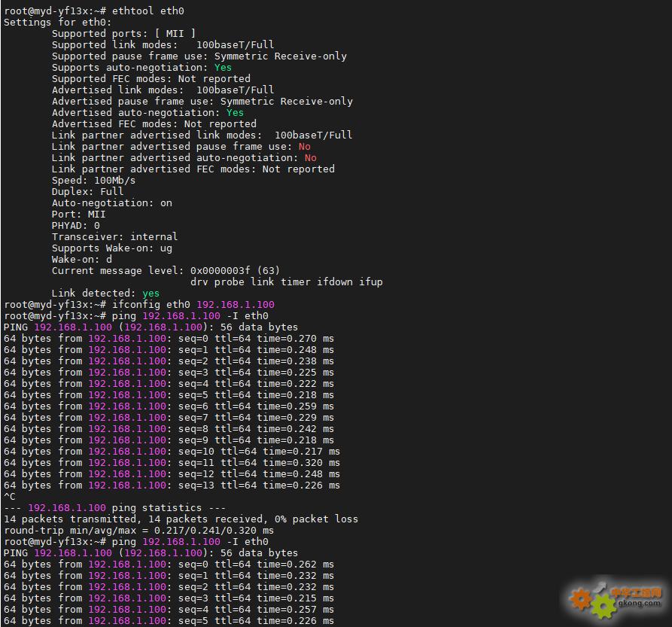The image size is (672, 627).
Task: Click red 'No' after partner pause frame use
Action: (304, 147)
